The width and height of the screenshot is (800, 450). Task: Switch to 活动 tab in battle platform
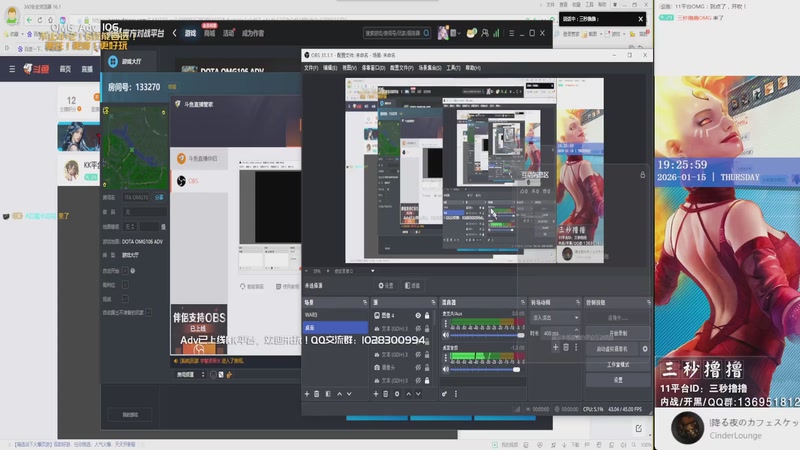228,33
